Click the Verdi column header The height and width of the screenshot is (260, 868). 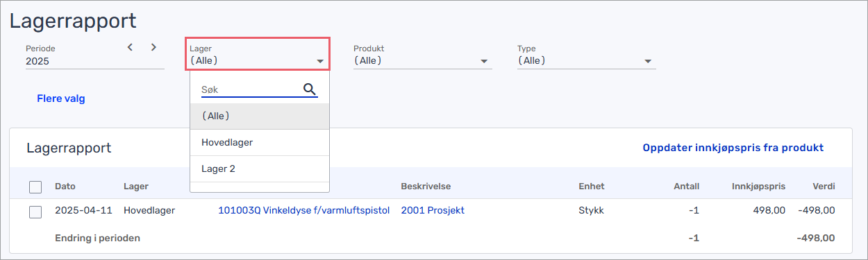(824, 187)
